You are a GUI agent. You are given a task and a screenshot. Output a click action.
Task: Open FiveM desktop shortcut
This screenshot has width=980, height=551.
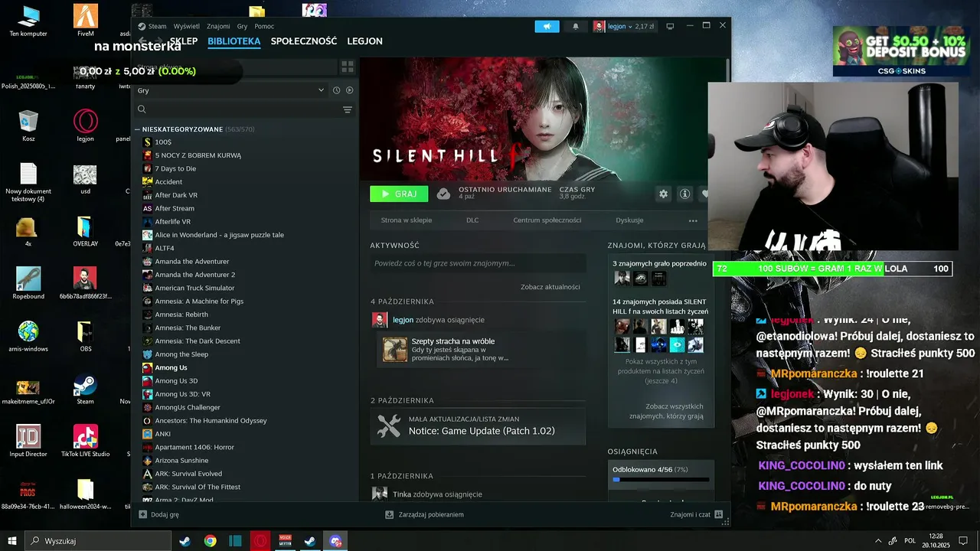pyautogui.click(x=86, y=21)
